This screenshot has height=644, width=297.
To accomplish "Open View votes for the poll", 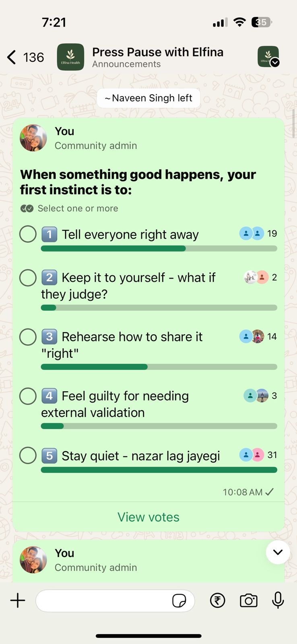I will [148, 517].
